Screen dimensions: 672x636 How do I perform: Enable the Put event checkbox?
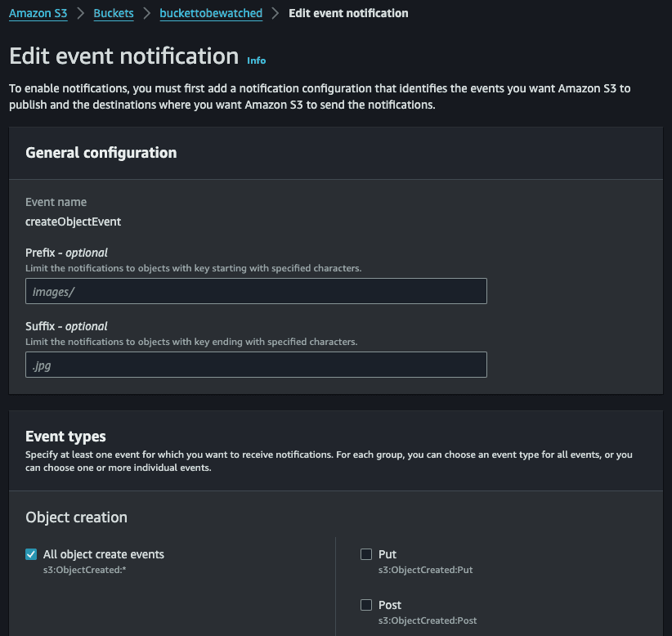[366, 554]
